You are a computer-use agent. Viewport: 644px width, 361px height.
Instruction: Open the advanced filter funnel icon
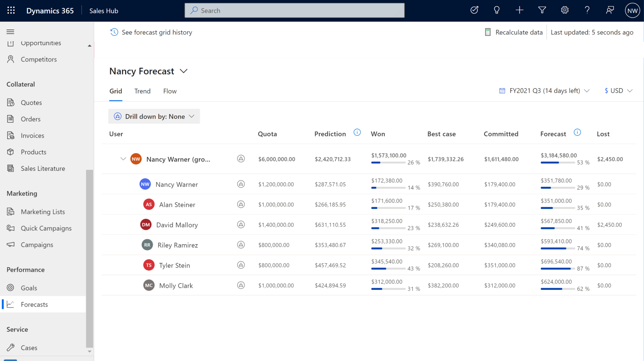[x=542, y=10]
